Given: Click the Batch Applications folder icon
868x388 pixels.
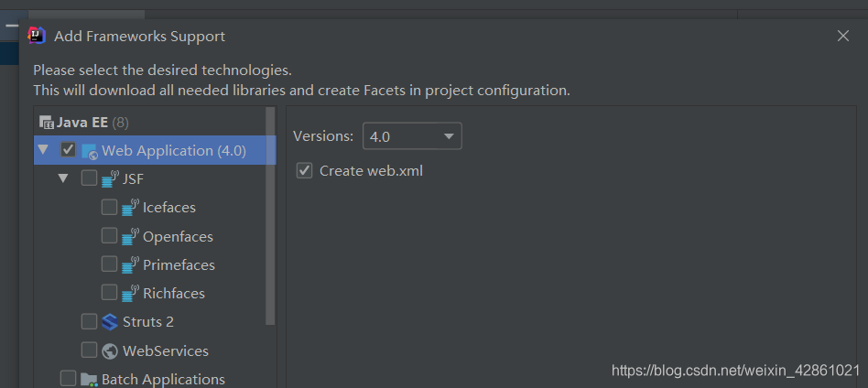Looking at the screenshot, I should click(x=89, y=379).
